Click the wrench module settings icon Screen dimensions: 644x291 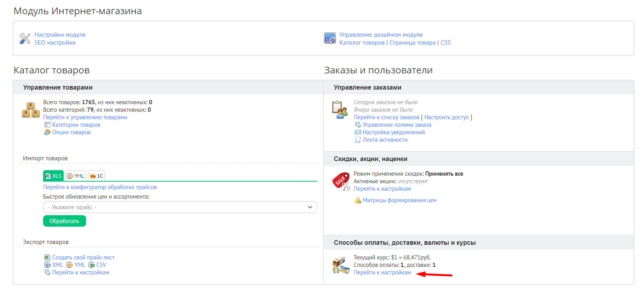tap(25, 38)
